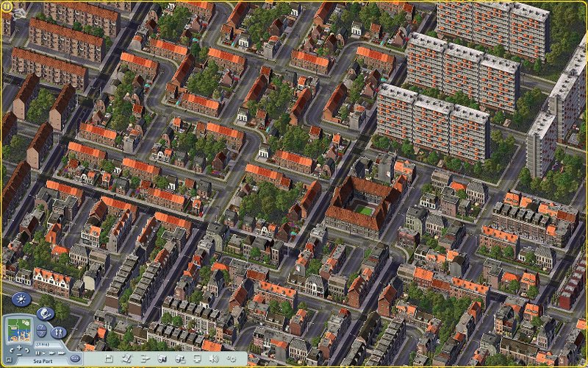Zoom in with the plus button
Screen dimensions: 588x368
click(x=19, y=347)
